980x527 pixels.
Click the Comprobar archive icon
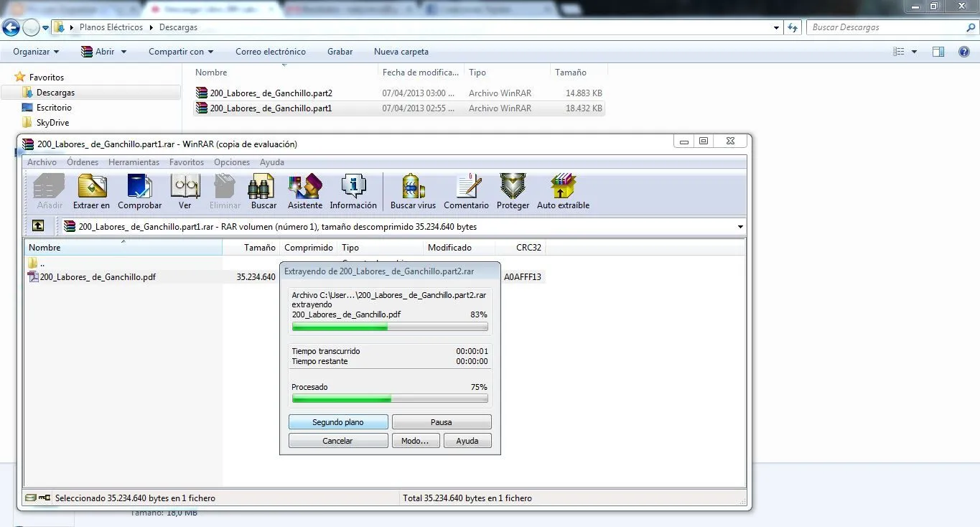coord(140,192)
